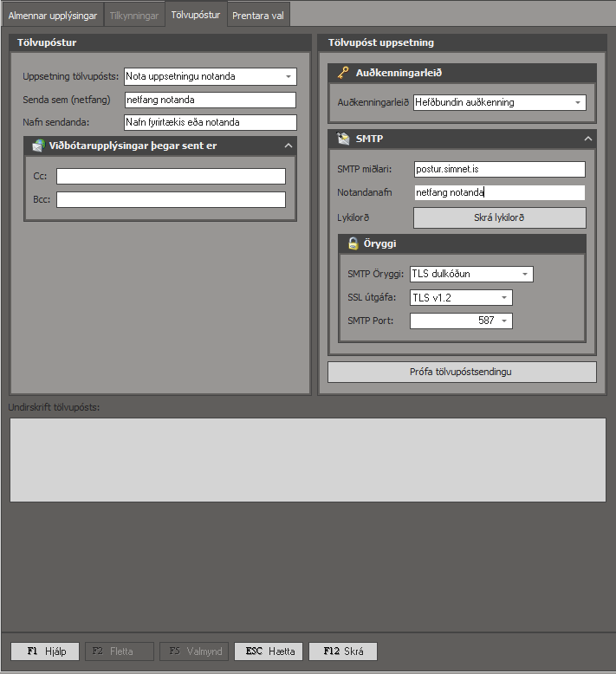616x674 pixels.
Task: Click the mail icon beside Viðbótarupplýsingar header
Action: click(x=38, y=146)
